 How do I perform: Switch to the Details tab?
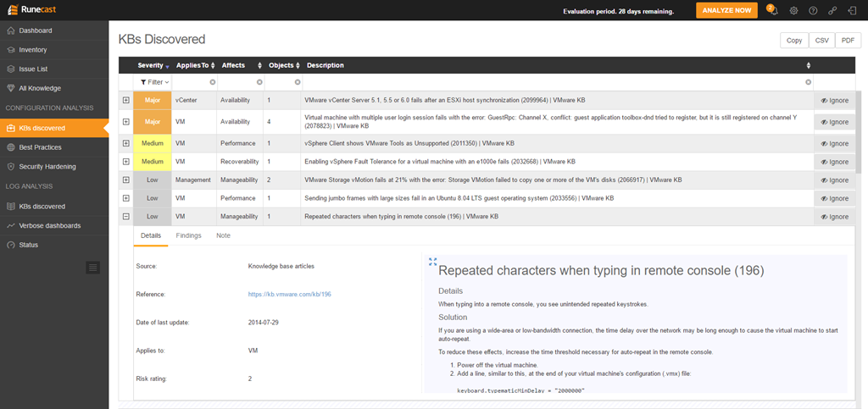(151, 235)
